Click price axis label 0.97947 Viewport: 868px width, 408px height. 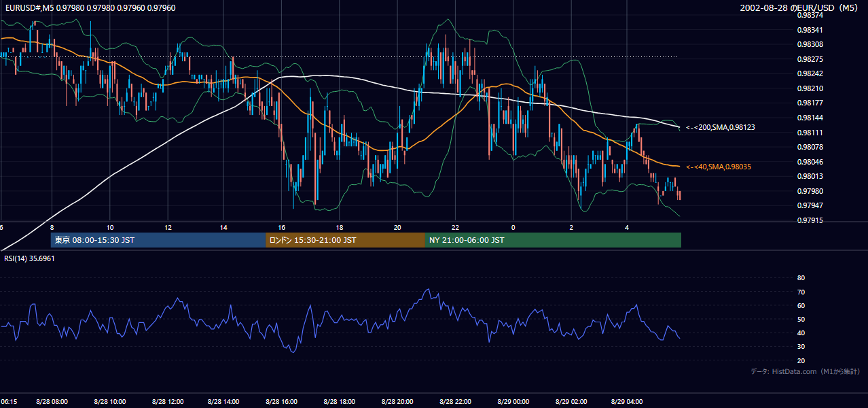(x=809, y=205)
